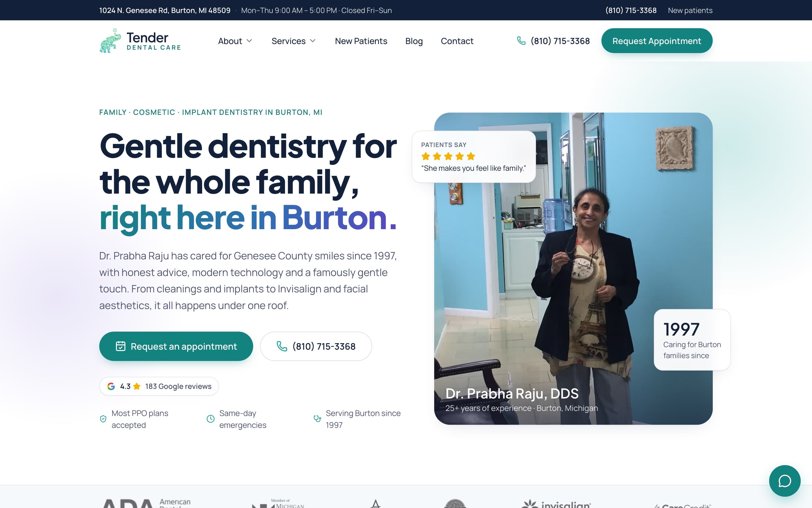812x508 pixels.
Task: Expand the Services dropdown chevron
Action: [313, 41]
